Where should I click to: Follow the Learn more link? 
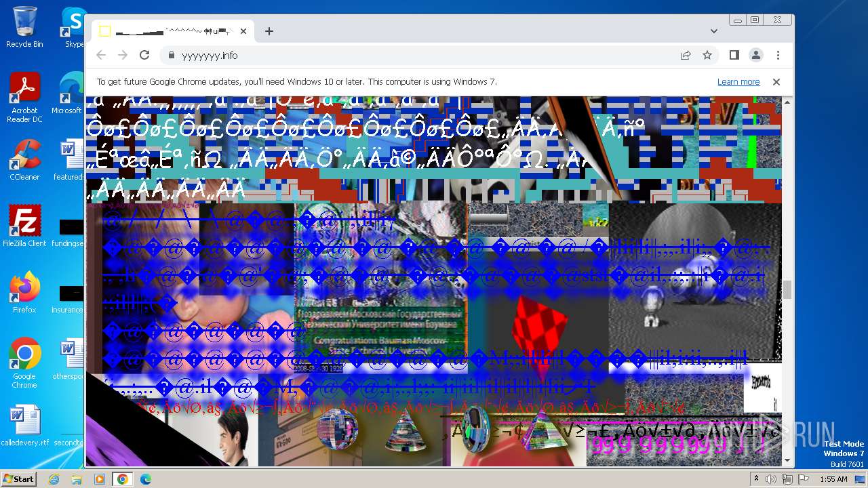click(x=738, y=82)
